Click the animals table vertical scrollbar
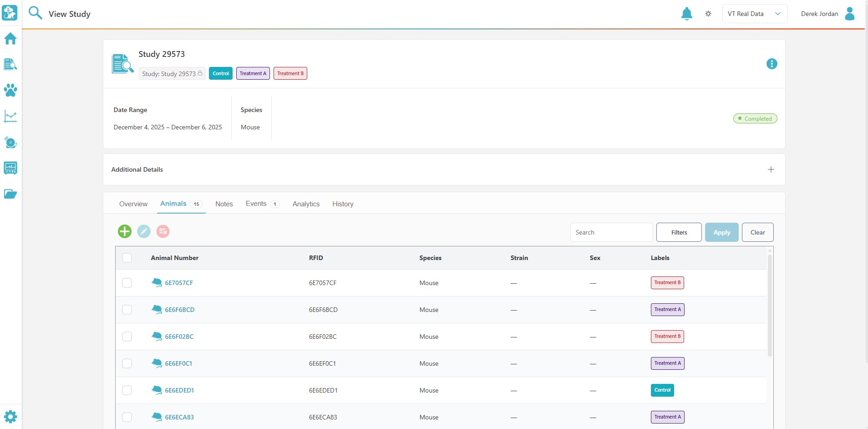 [x=770, y=305]
